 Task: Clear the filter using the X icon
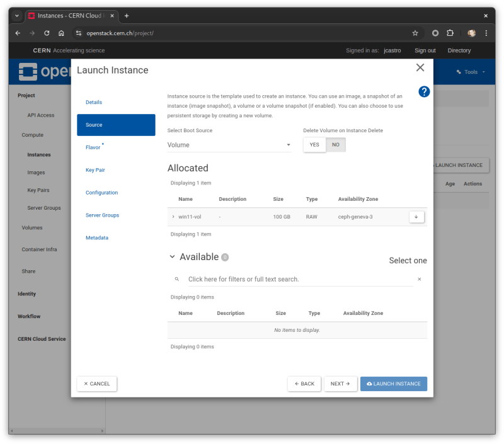[x=420, y=278]
